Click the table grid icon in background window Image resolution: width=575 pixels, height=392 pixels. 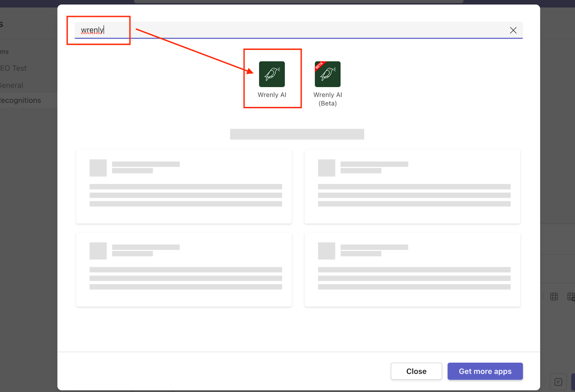click(554, 297)
